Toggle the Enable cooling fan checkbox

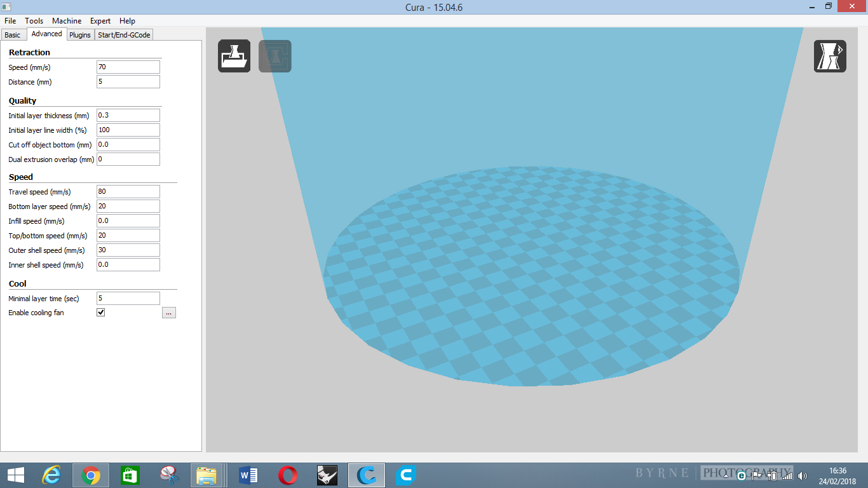[101, 313]
